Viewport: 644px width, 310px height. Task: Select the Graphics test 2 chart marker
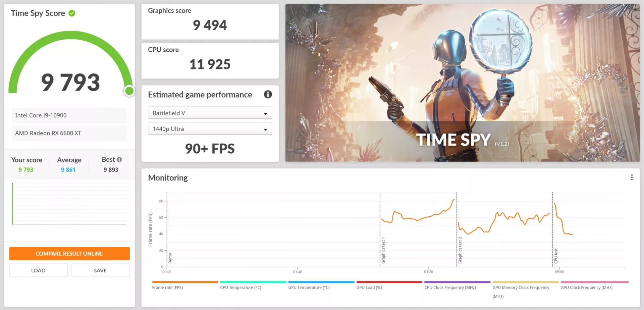tap(460, 250)
